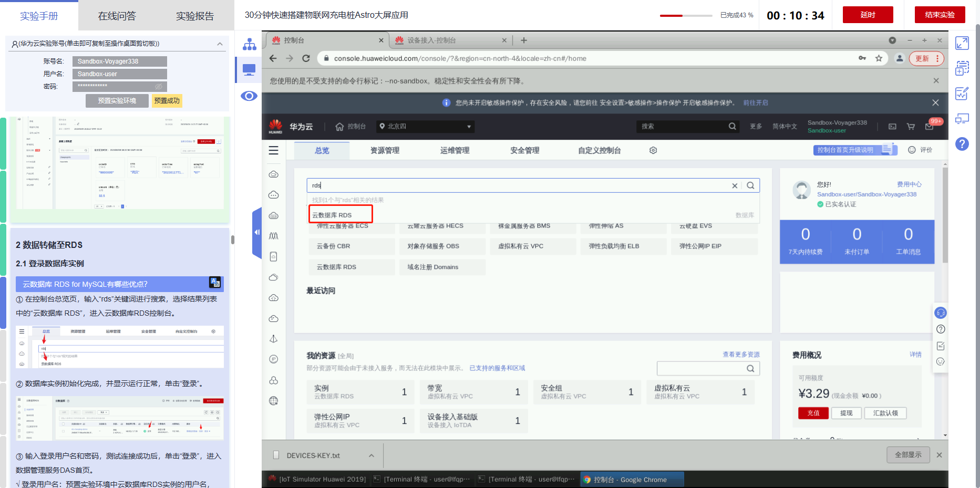980x488 pixels.
Task: Switch to the 在线问答 tab
Action: coord(117,16)
